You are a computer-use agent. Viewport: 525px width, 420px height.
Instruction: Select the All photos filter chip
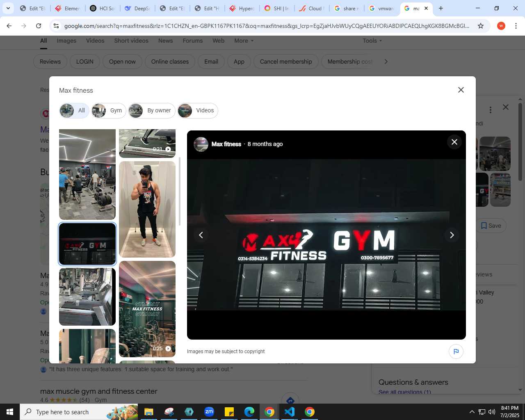[74, 110]
